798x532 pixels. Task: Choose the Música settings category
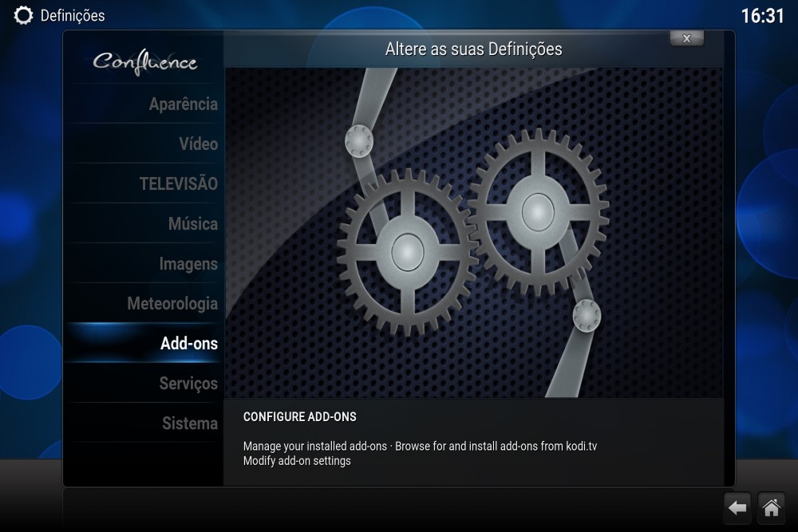point(192,224)
